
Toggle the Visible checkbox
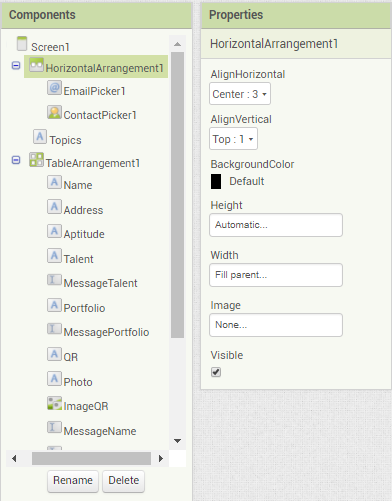click(216, 372)
